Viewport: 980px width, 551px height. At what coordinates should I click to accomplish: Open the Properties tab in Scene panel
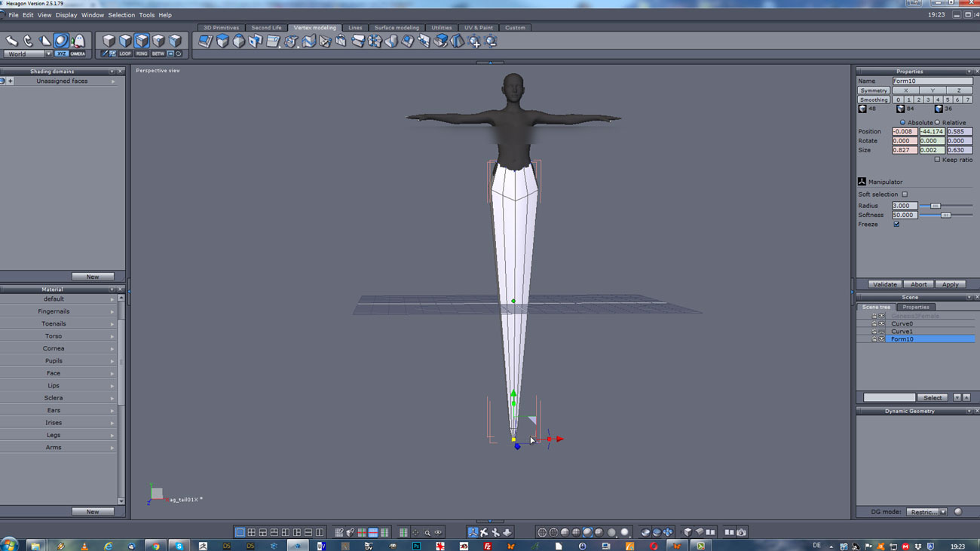pyautogui.click(x=916, y=308)
